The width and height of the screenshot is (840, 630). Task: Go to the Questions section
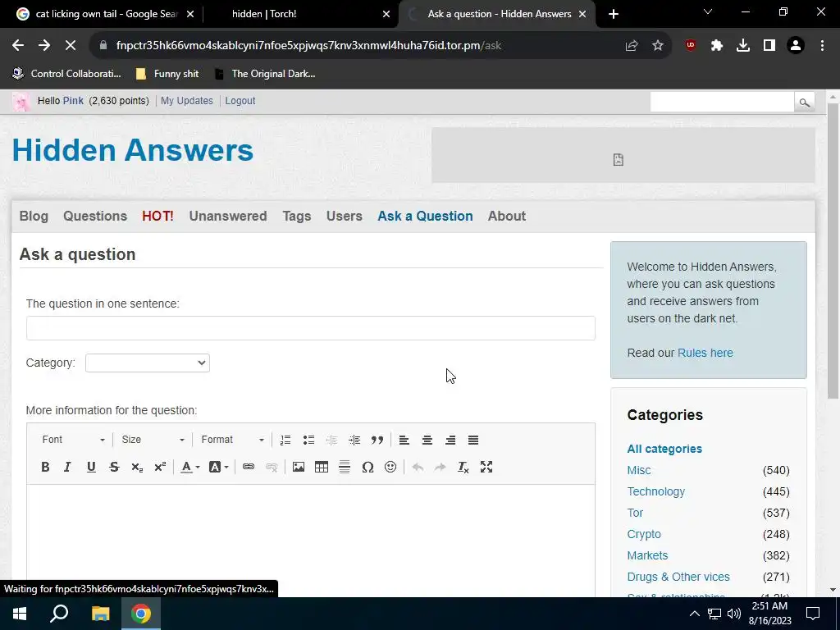click(x=95, y=216)
